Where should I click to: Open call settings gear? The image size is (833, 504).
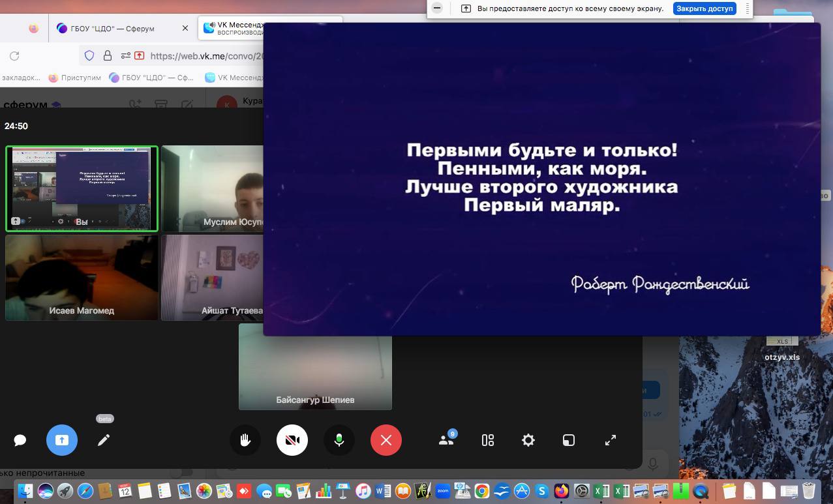(528, 440)
